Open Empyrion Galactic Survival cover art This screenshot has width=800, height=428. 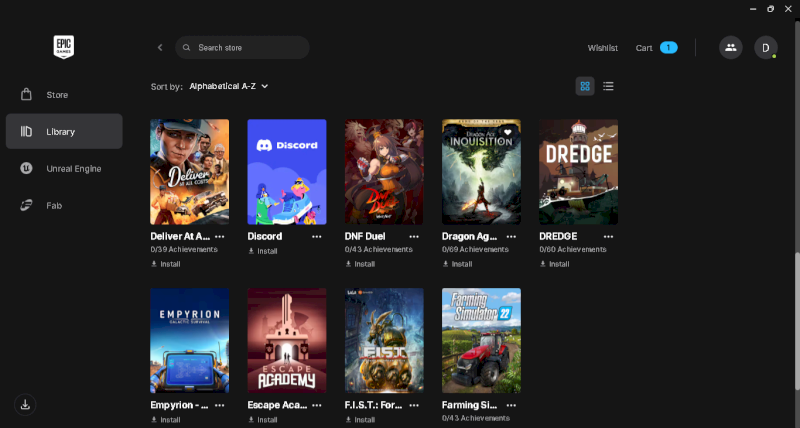[x=189, y=341]
